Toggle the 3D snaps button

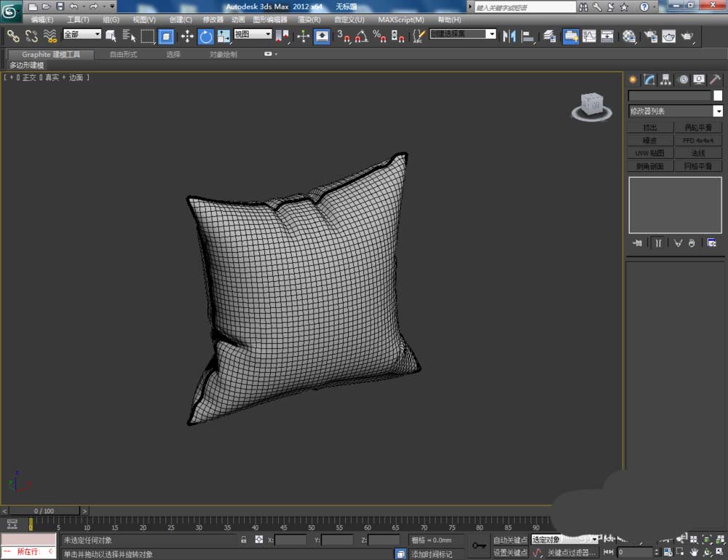tap(343, 36)
